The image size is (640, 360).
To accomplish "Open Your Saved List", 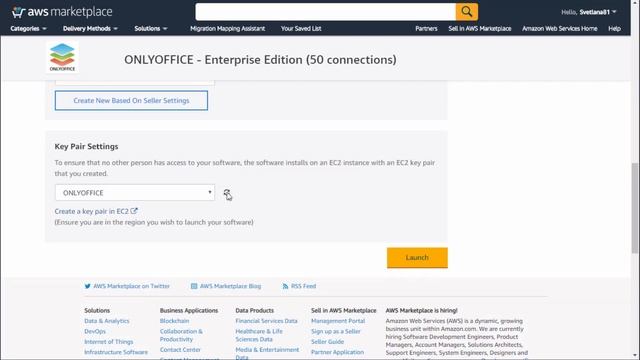I will click(301, 29).
